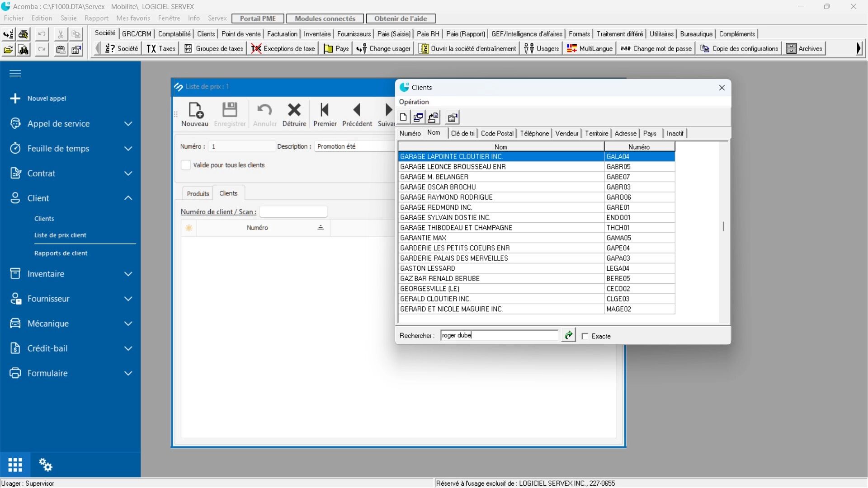Select the Téléphone sort tab
This screenshot has width=868, height=488.
coord(534,133)
